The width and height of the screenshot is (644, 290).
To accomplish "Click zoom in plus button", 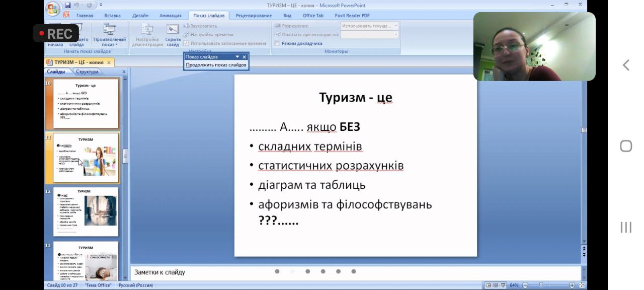I will tap(572, 285).
